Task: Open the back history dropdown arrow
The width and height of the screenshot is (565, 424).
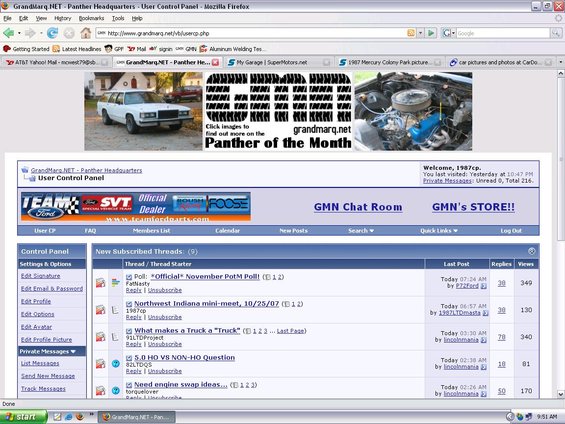Action: [x=19, y=33]
